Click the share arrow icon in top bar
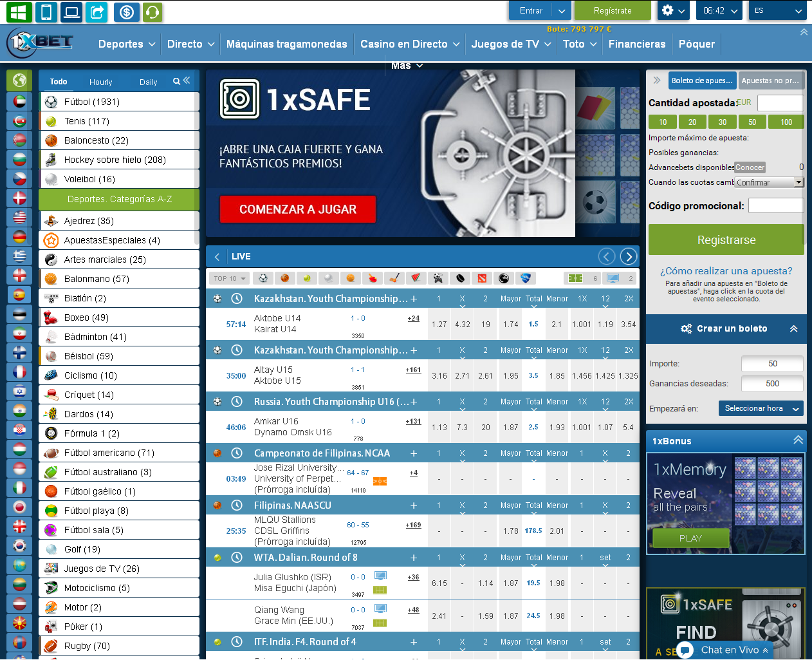 point(98,12)
